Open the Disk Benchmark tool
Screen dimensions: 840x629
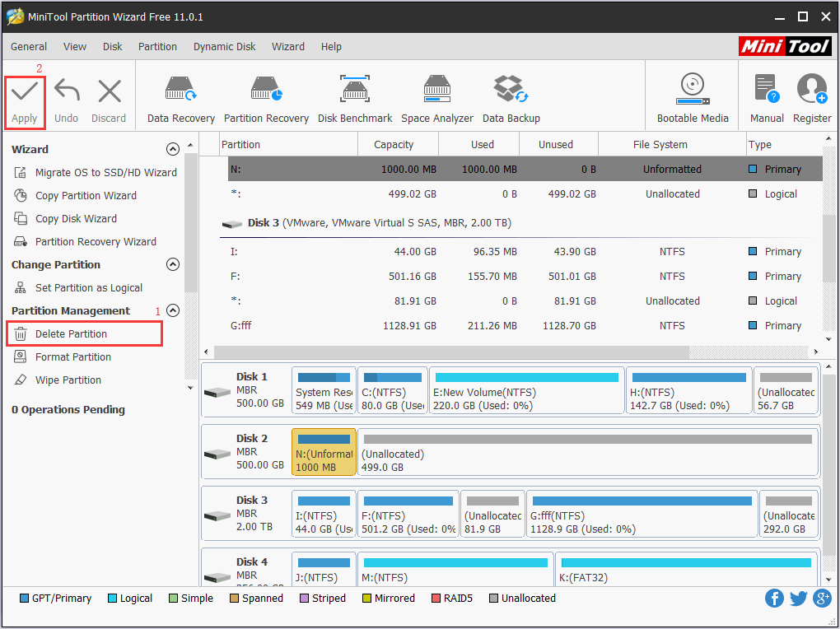coord(355,100)
